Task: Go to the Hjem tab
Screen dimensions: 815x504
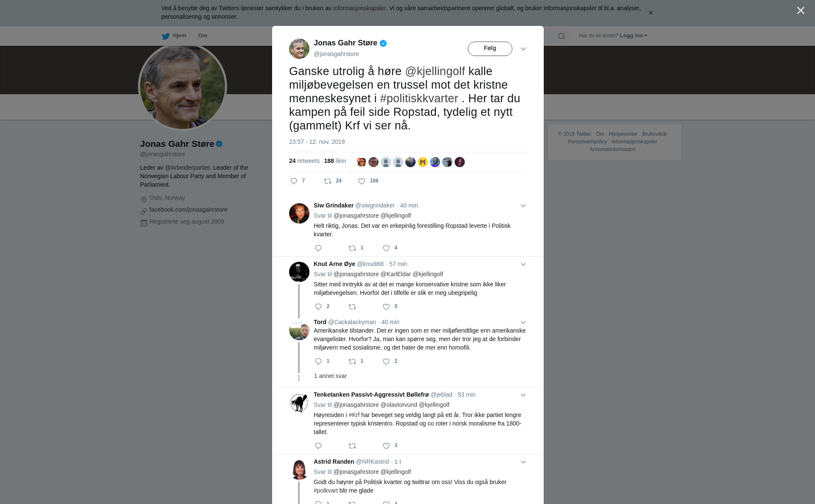Action: coord(174,36)
